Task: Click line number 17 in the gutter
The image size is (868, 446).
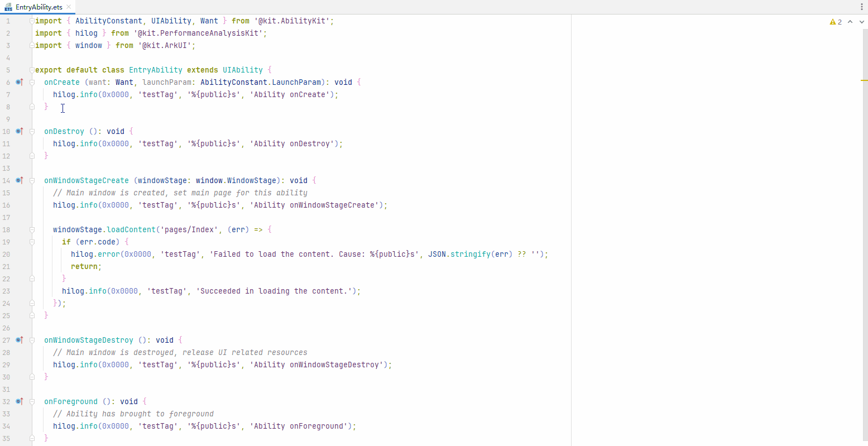Action: point(6,217)
